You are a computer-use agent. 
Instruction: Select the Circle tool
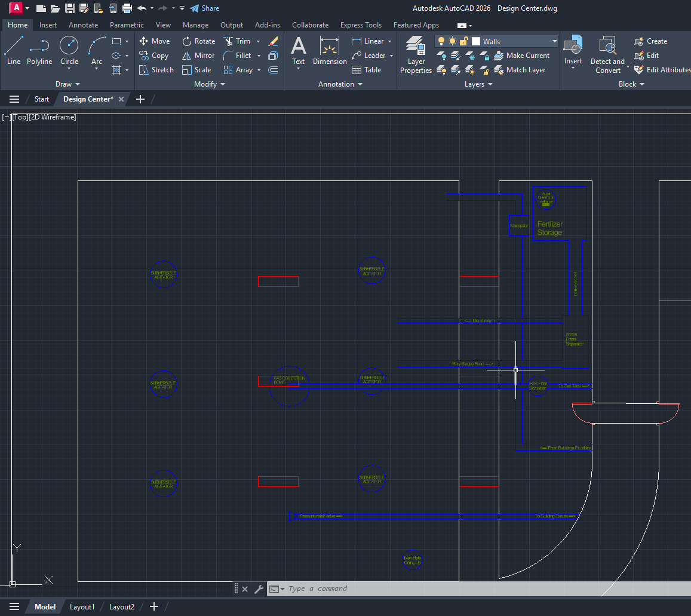click(69, 51)
